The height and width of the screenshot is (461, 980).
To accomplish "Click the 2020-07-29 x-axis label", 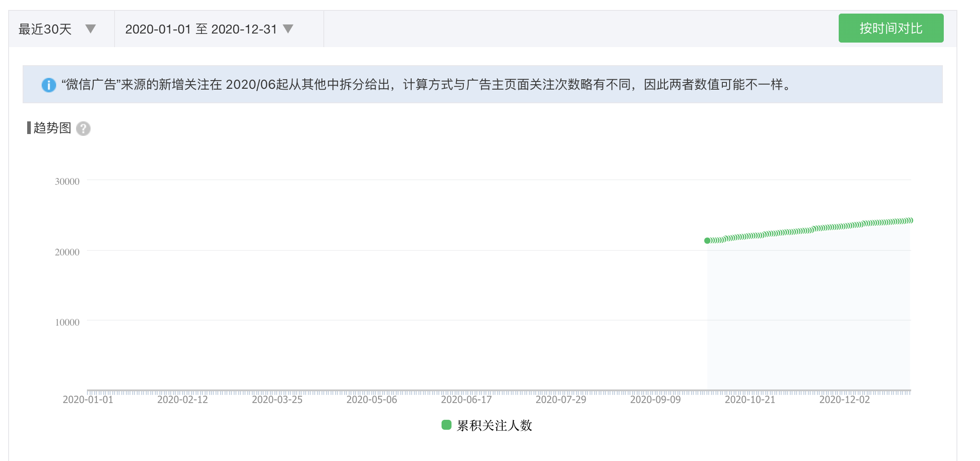I will point(561,399).
